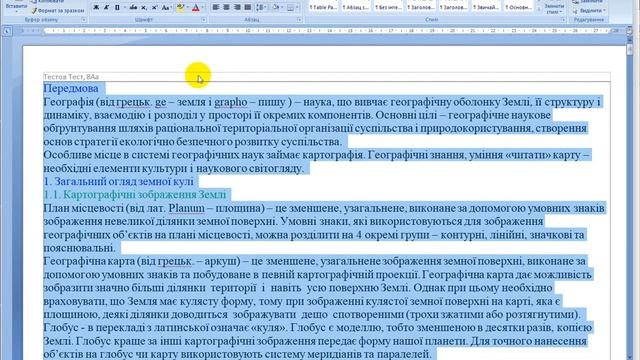The height and width of the screenshot is (360, 640).
Task: Toggle subscript formatting
Action: (x=144, y=8)
